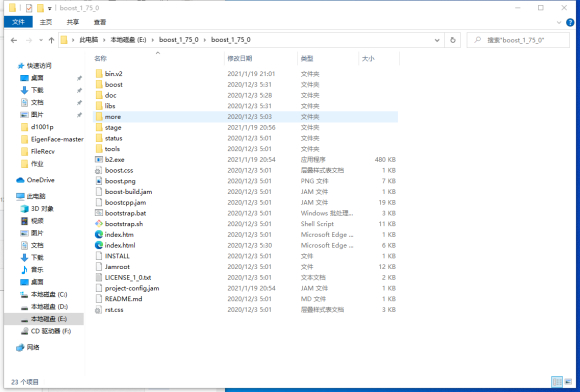Select the index.html Edge icon
The height and width of the screenshot is (392, 580).
99,245
